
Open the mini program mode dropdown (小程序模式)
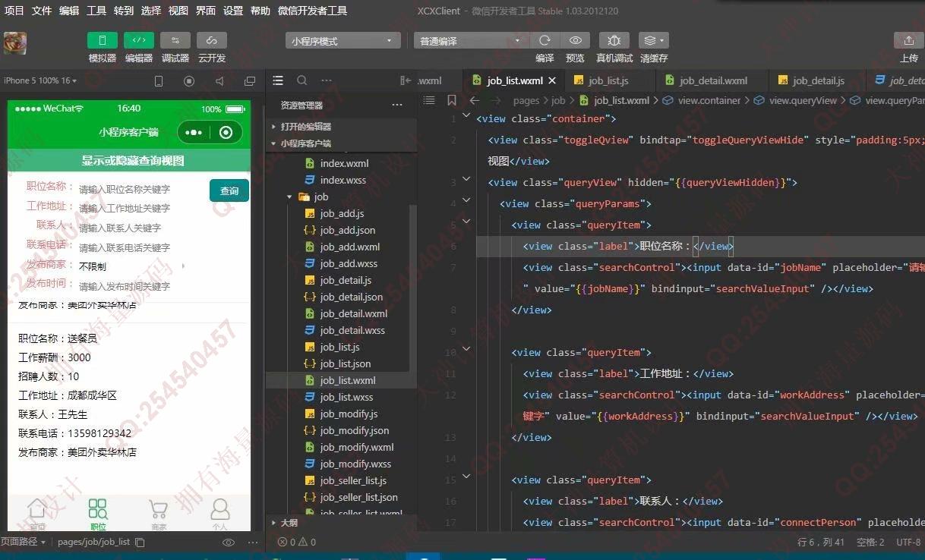point(343,41)
